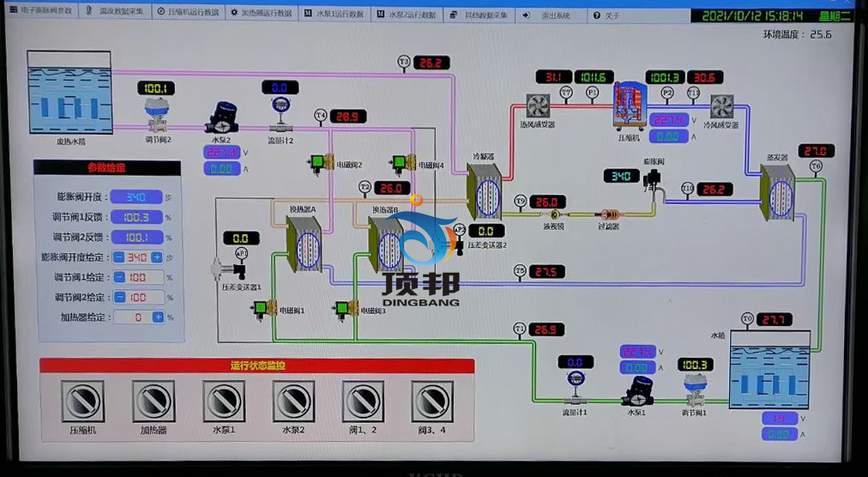This screenshot has height=477, width=868.
Task: Toggle the 阀3、4 valve switch
Action: pos(432,401)
